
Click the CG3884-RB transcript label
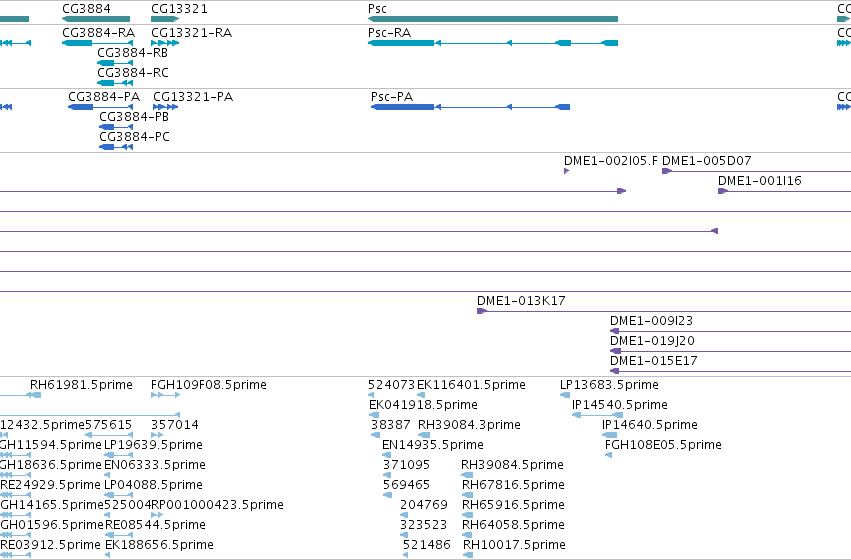132,53
